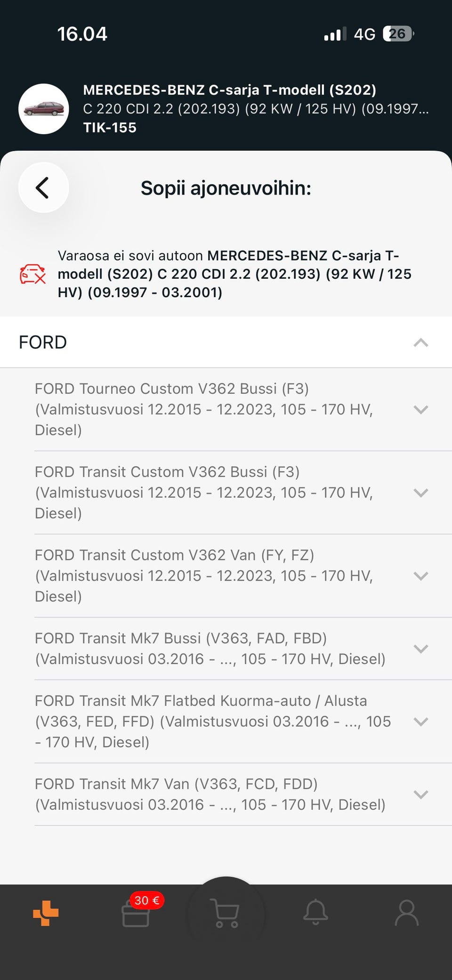Open the user profile tab

coord(406,913)
